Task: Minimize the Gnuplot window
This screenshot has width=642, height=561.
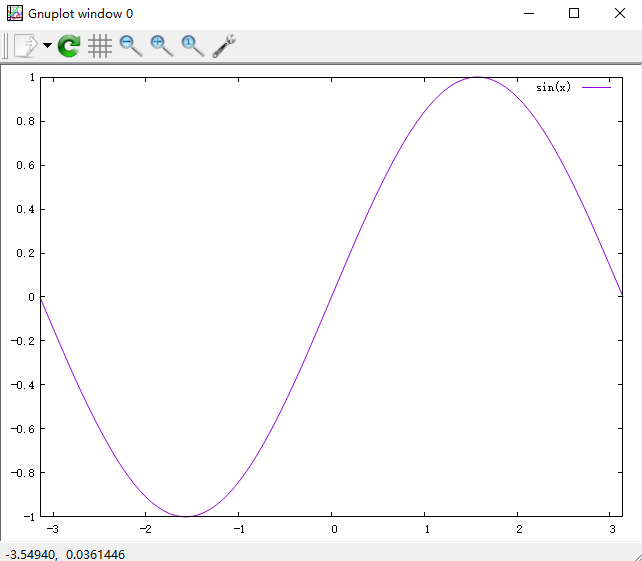Action: point(527,13)
